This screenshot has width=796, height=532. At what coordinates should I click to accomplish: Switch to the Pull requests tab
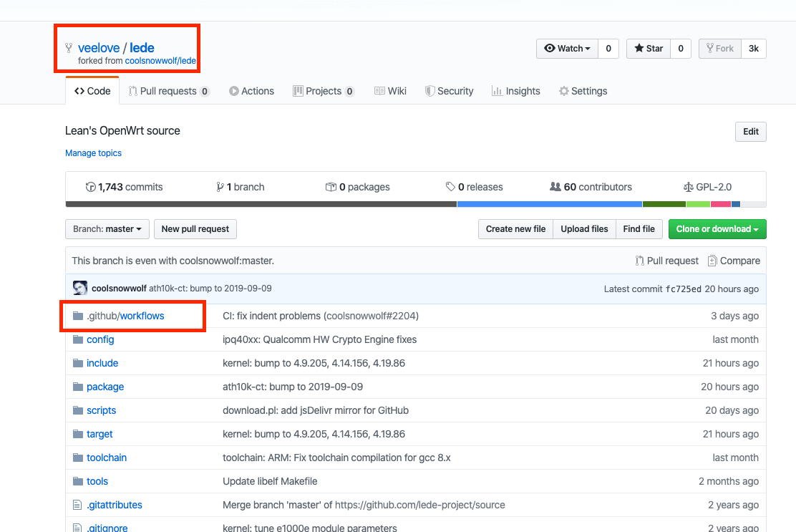point(168,91)
